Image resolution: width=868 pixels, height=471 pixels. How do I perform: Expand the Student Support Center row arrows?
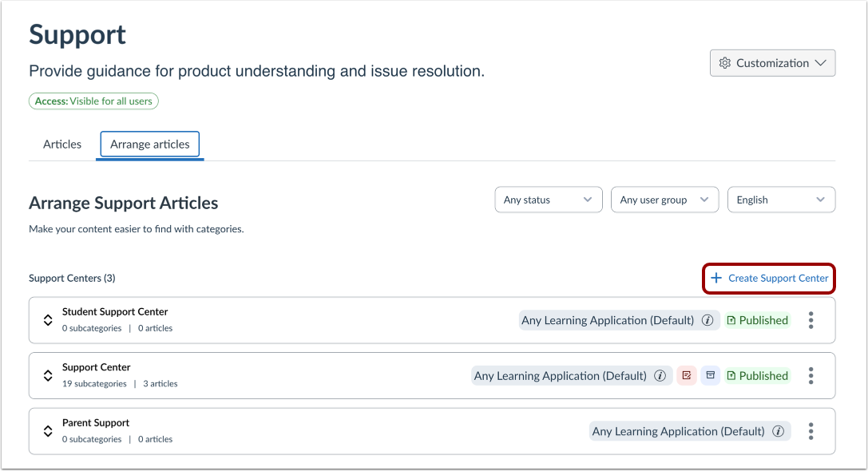click(x=48, y=320)
